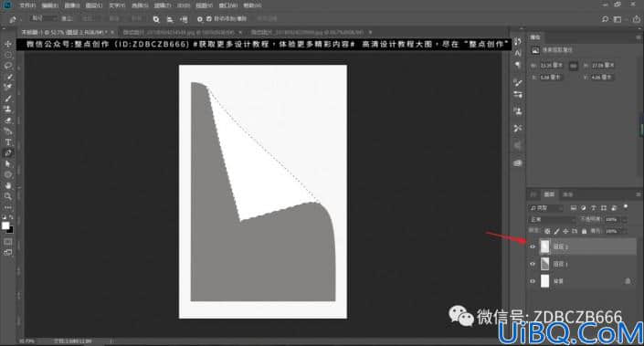This screenshot has height=346, width=644.
Task: Select the Lasso tool
Action: [8, 66]
